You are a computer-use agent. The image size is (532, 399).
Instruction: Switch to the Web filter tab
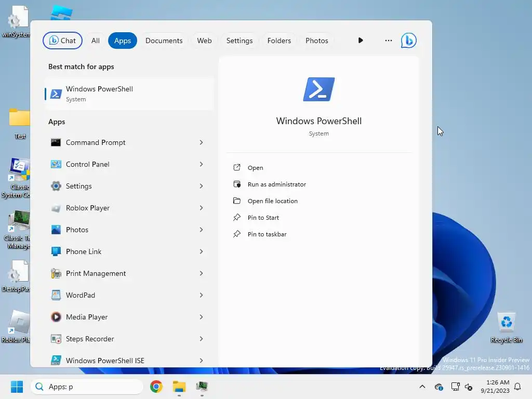pyautogui.click(x=204, y=41)
